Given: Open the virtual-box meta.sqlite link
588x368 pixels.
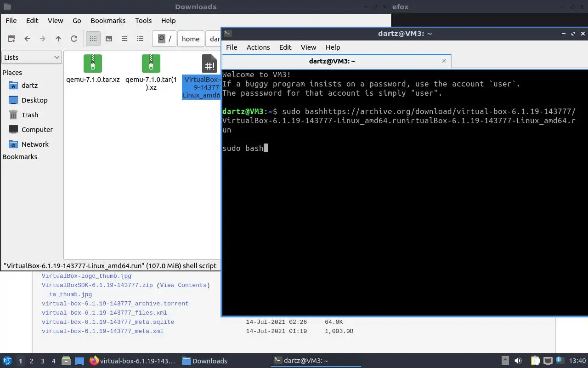Looking at the screenshot, I should click(x=108, y=322).
